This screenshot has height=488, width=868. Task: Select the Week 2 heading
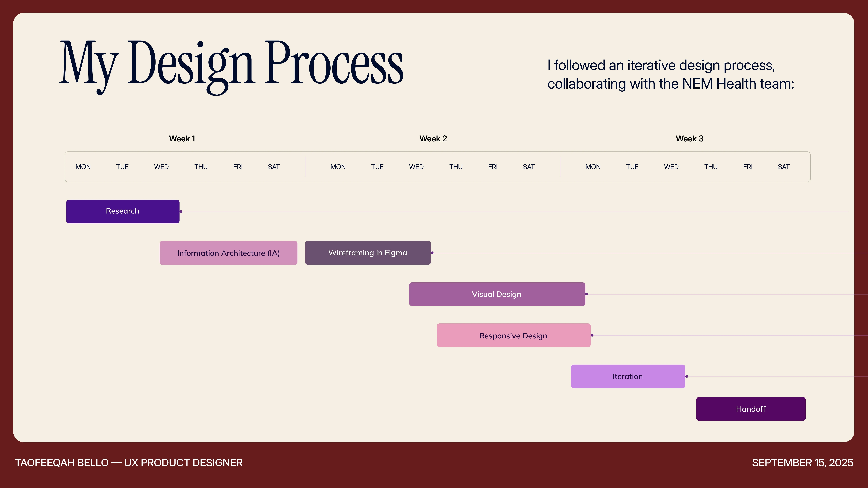tap(433, 139)
